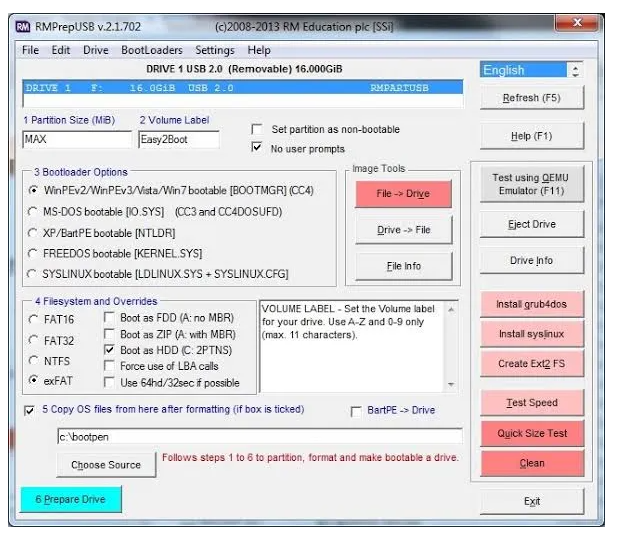Open the BootLoaders menu
Screen dimensions: 619x535
point(151,50)
